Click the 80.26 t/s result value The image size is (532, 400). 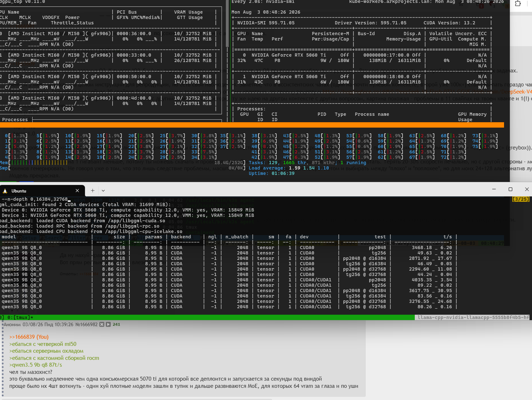pos(425,307)
